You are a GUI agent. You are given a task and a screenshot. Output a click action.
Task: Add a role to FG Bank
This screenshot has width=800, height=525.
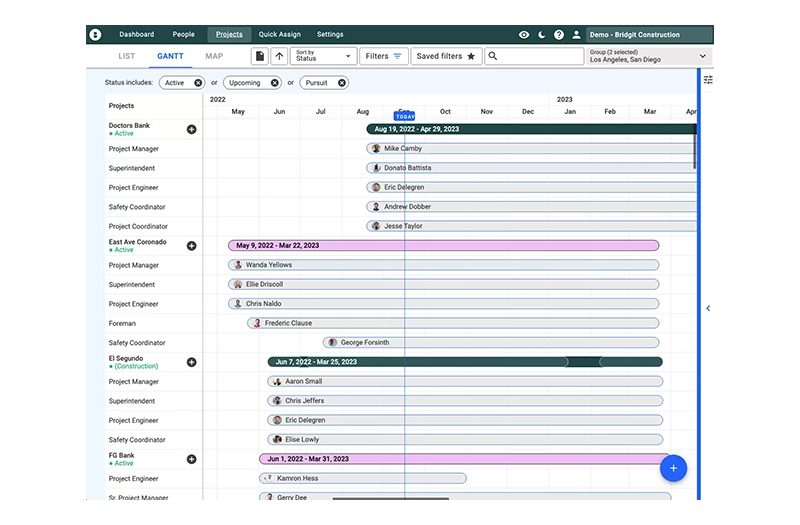coord(191,459)
